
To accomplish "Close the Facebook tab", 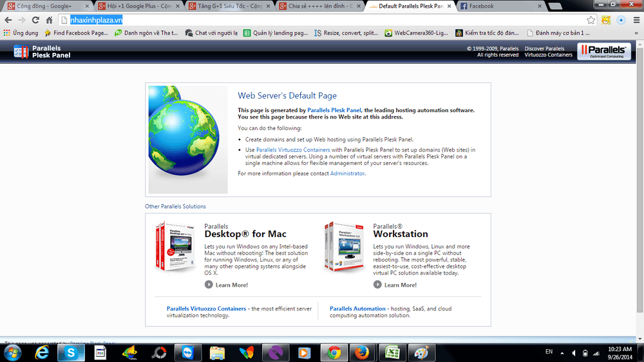I will [x=540, y=6].
